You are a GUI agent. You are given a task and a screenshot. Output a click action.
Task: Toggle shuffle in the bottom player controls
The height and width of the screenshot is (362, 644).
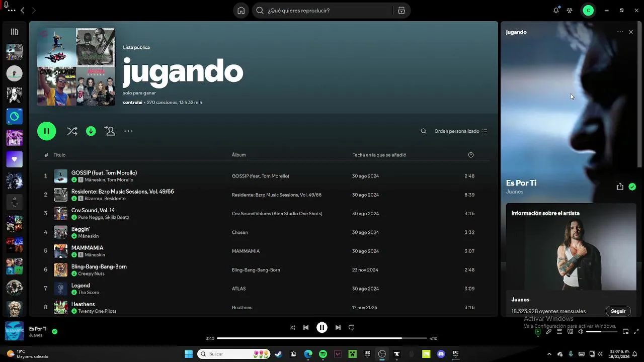[292, 327]
